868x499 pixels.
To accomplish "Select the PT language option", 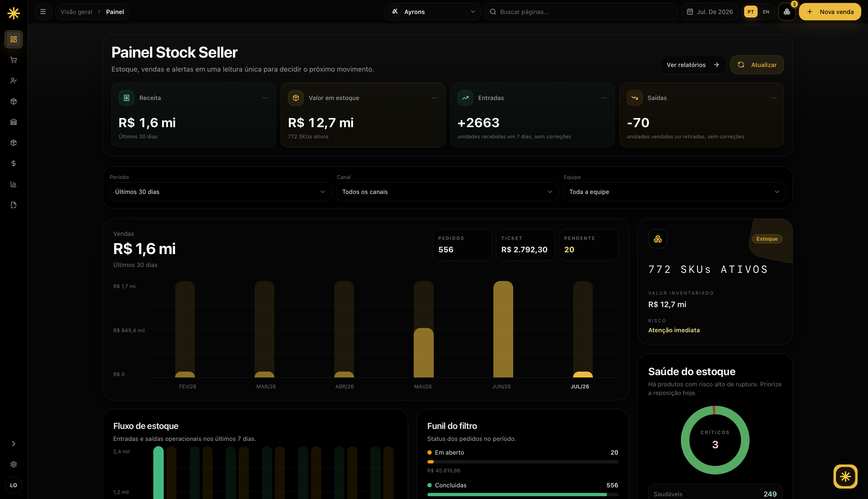I will tap(750, 12).
